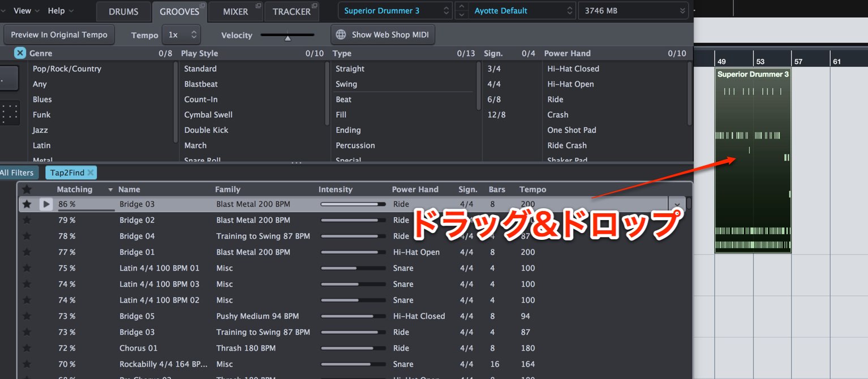Open the Superior Drummer 3 library dropdown
The image size is (868, 379).
[x=396, y=11]
